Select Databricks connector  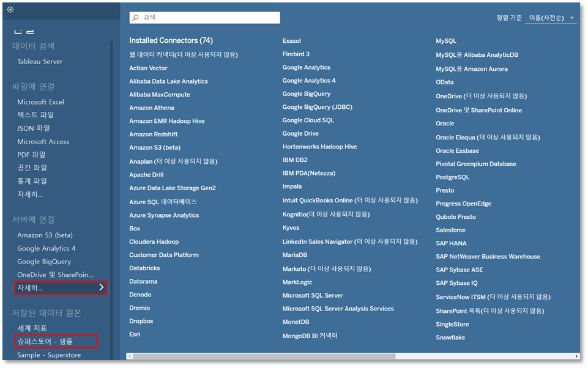(144, 268)
